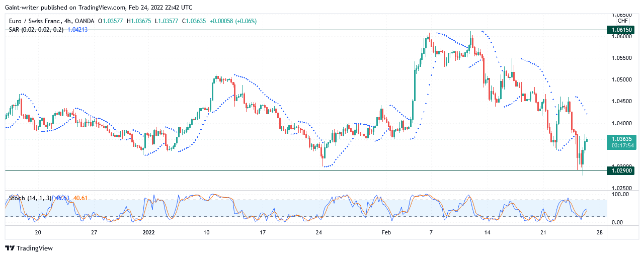Click the close value C1.03635
Viewport: 644px width, 257px height.
pyautogui.click(x=195, y=21)
